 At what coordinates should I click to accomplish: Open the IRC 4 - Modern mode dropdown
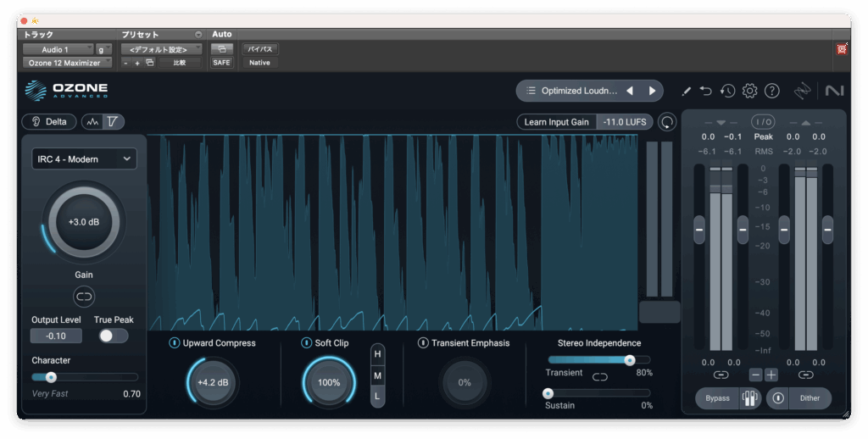pyautogui.click(x=84, y=158)
